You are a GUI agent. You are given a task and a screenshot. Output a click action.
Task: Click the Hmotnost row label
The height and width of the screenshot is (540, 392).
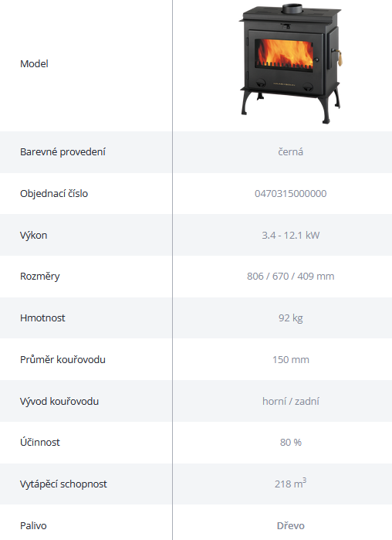42,318
